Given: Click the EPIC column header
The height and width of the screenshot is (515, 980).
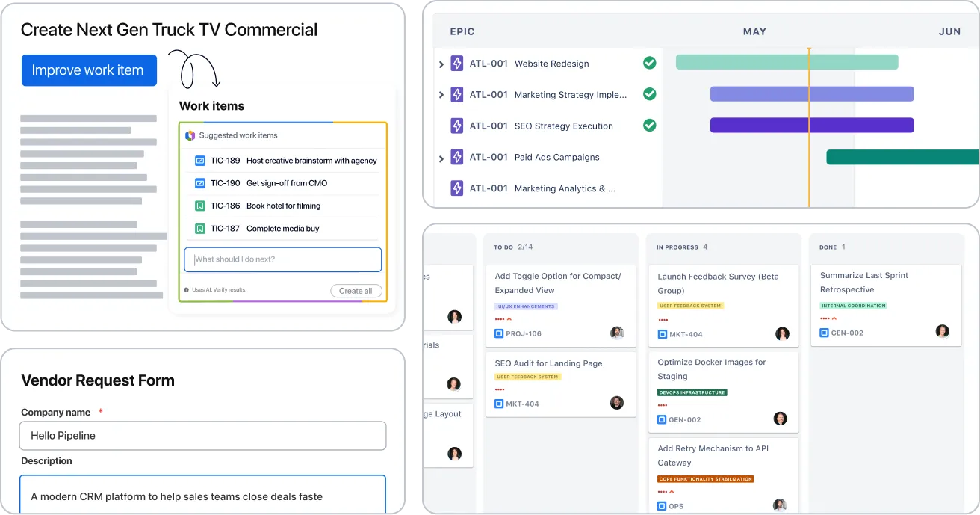Looking at the screenshot, I should tap(462, 31).
